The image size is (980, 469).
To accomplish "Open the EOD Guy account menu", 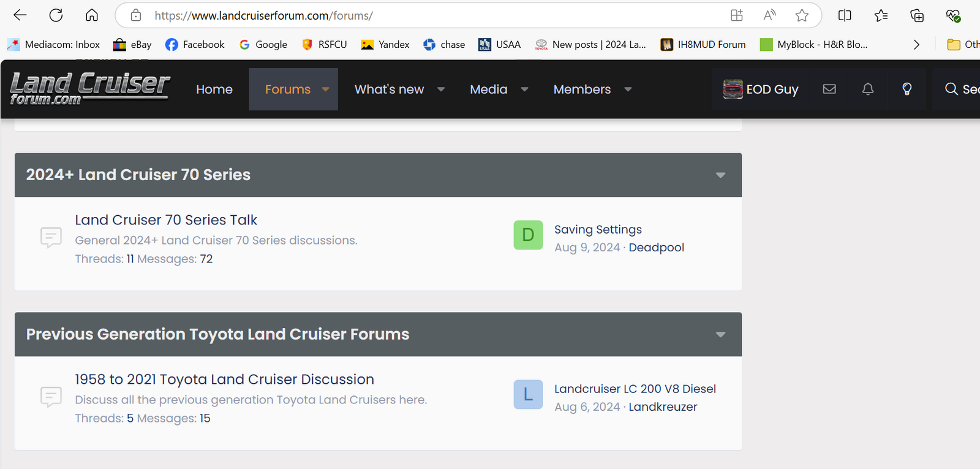I will pyautogui.click(x=761, y=89).
